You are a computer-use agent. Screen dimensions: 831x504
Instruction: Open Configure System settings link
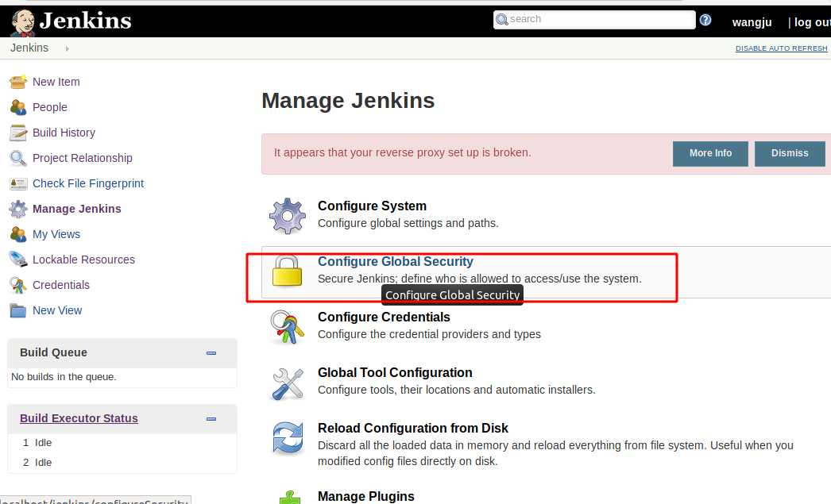[x=372, y=206]
